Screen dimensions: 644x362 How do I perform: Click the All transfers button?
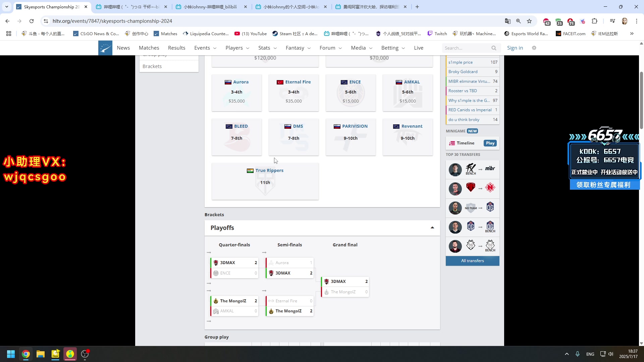pos(472,261)
